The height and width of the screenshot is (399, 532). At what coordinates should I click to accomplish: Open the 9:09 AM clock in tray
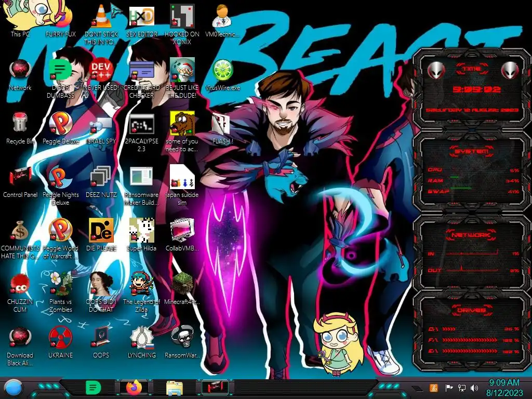504,388
